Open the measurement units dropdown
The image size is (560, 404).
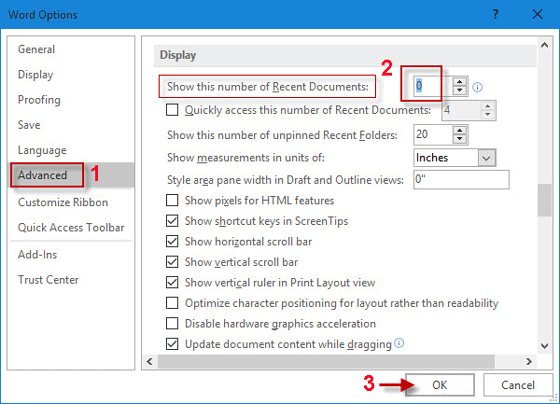click(x=487, y=158)
